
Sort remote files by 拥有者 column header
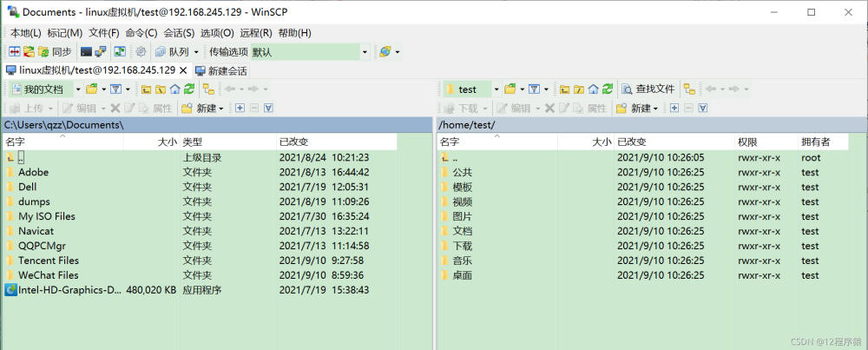[x=823, y=142]
